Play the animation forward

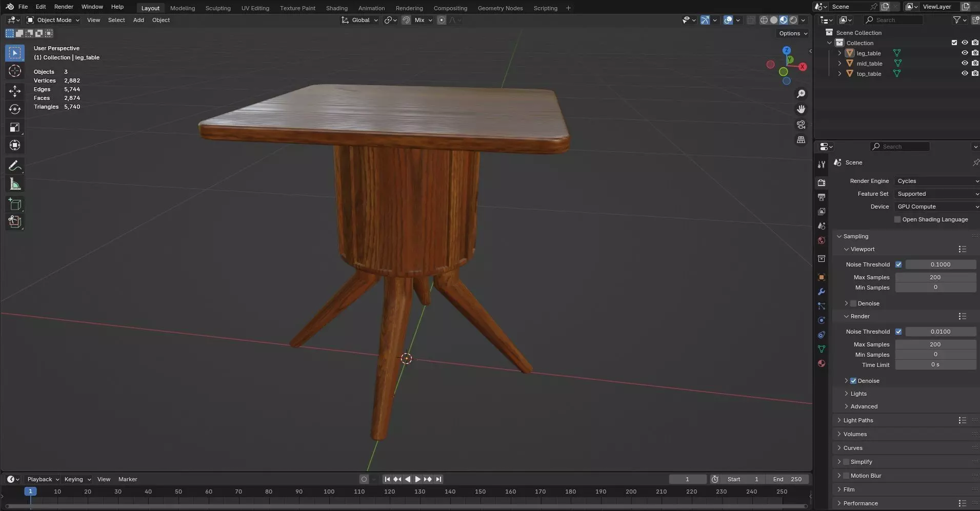pos(417,479)
